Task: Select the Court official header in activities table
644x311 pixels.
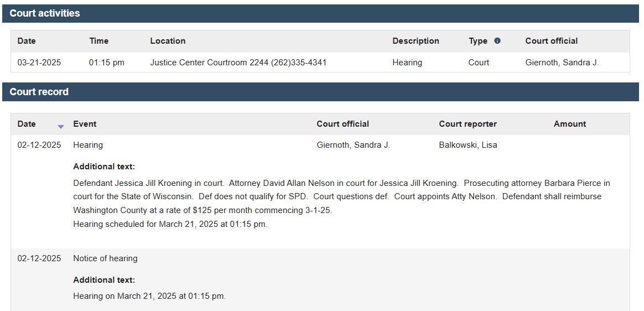Action: click(552, 41)
